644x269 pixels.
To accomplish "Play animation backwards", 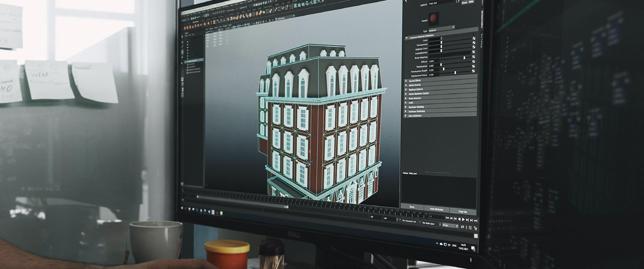I will tap(459, 219).
